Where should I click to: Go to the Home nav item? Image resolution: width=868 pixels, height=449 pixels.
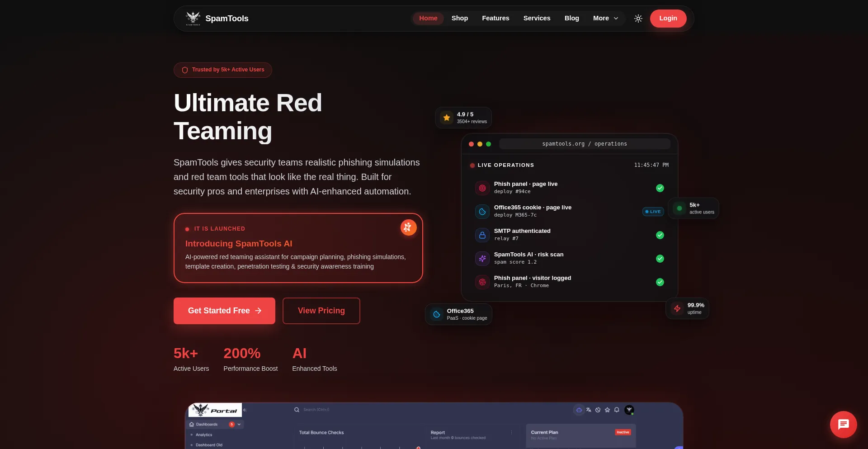[428, 18]
